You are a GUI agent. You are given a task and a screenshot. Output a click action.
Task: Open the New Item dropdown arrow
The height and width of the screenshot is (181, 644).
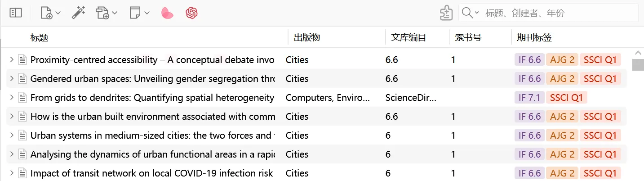58,14
